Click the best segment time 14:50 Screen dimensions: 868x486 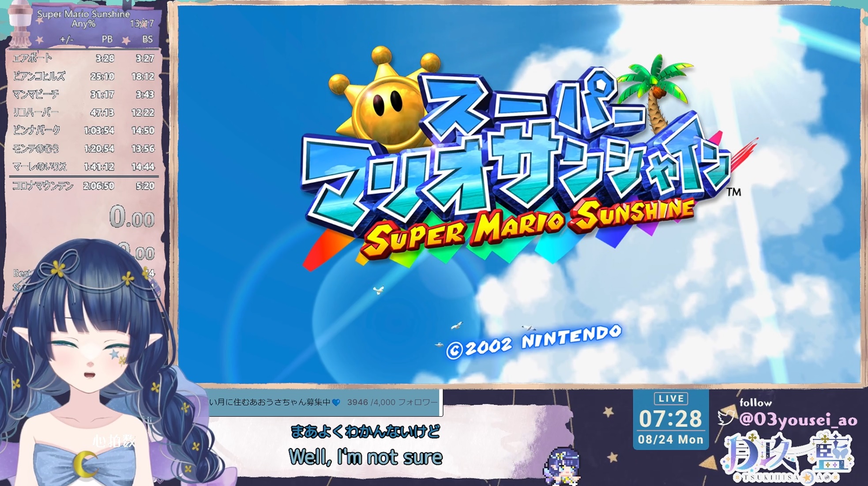tap(143, 131)
